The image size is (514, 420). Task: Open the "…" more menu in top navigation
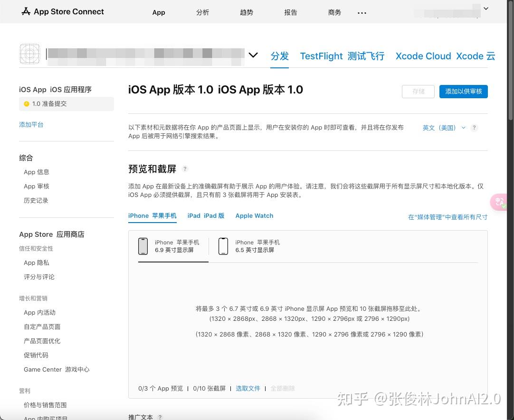coord(362,12)
